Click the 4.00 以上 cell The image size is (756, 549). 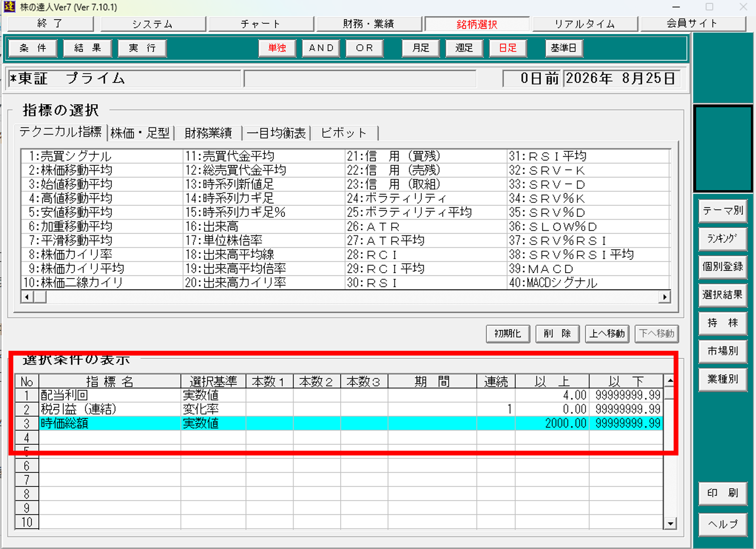tap(552, 395)
